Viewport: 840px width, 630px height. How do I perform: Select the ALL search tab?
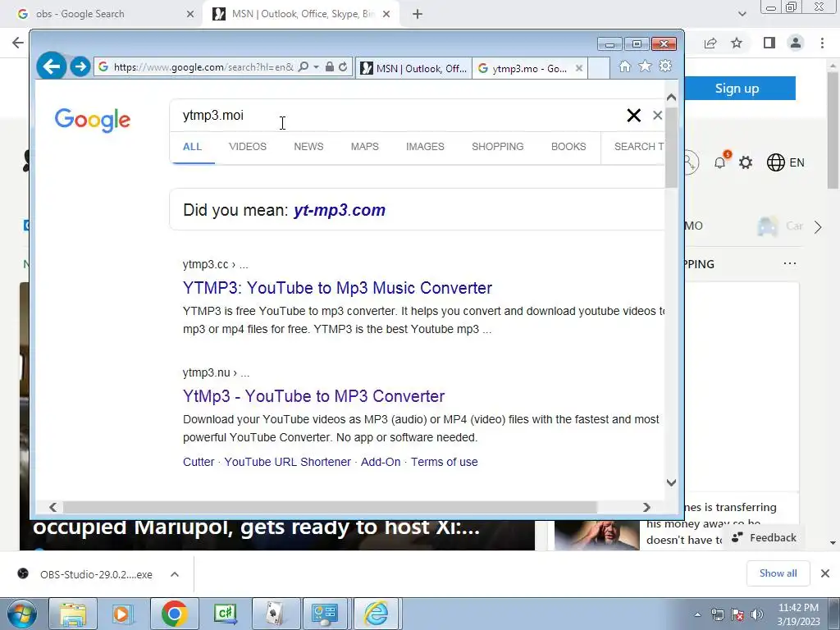coord(192,146)
